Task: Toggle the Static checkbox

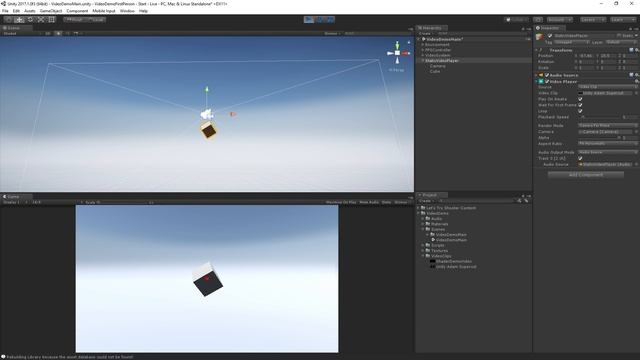Action: [619, 36]
